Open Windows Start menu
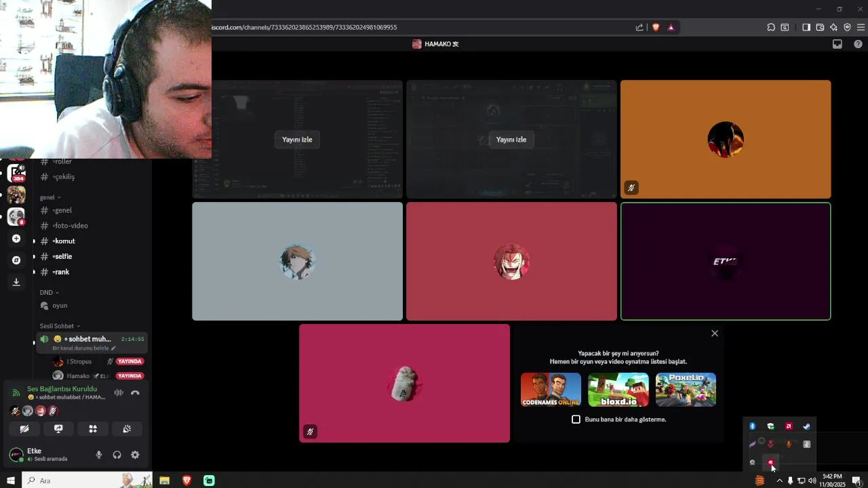Viewport: 868px width, 488px height. pyautogui.click(x=11, y=481)
